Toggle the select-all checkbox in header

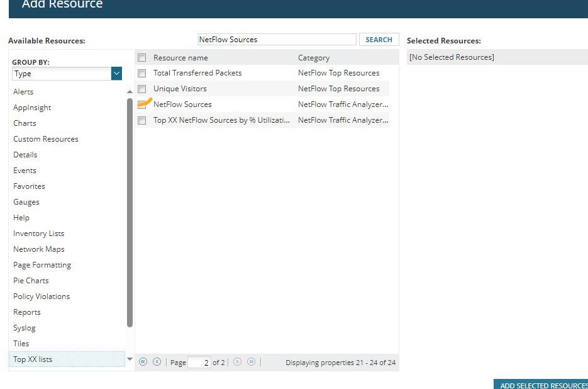click(141, 57)
